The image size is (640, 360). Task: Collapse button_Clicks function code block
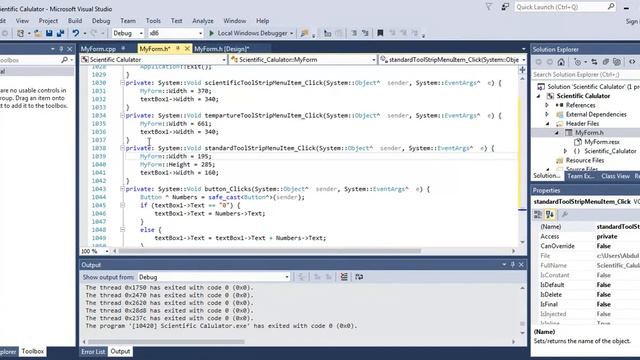tap(122, 189)
